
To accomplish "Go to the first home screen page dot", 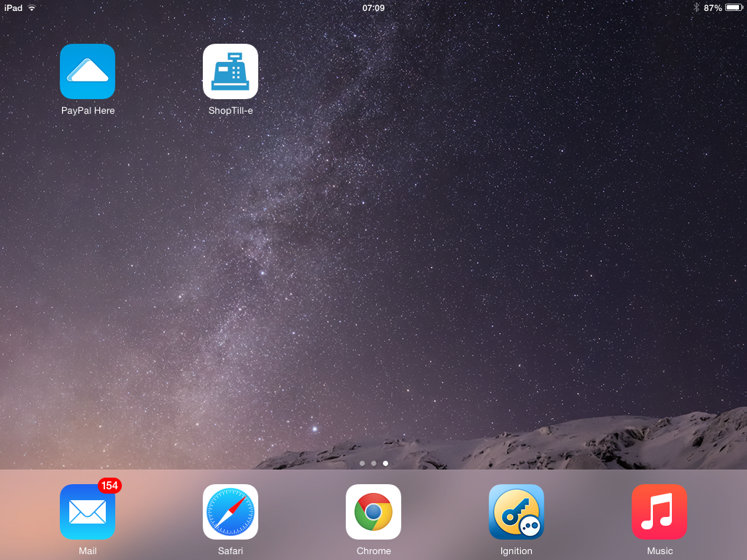I will click(x=362, y=463).
